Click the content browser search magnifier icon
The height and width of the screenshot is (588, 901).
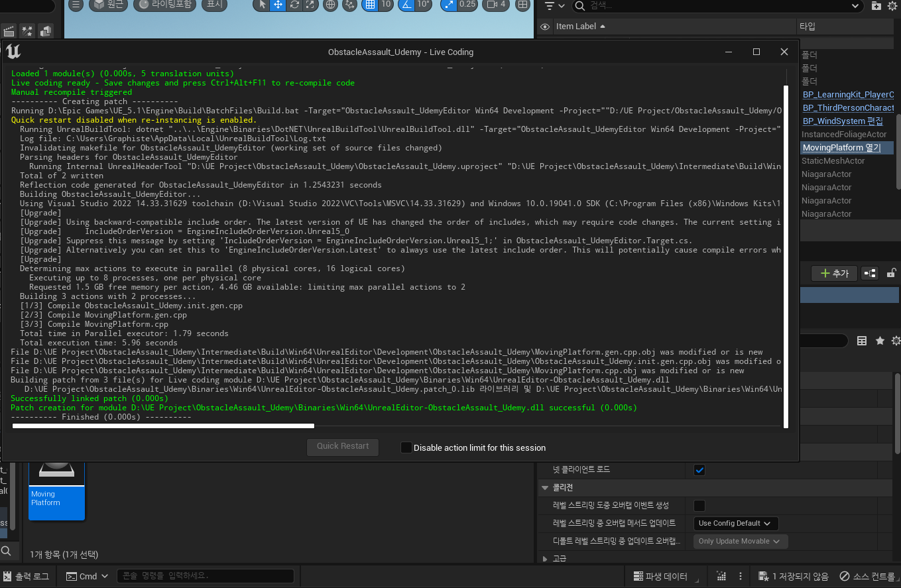click(x=6, y=551)
